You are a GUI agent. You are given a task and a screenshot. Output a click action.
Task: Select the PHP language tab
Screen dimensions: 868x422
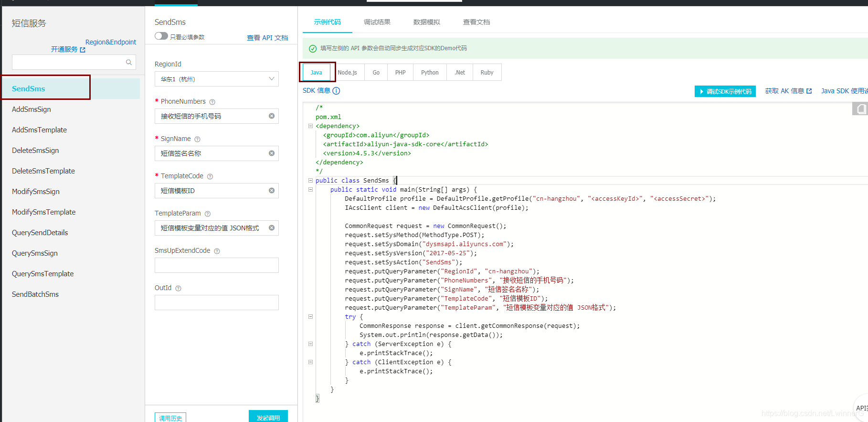401,73
